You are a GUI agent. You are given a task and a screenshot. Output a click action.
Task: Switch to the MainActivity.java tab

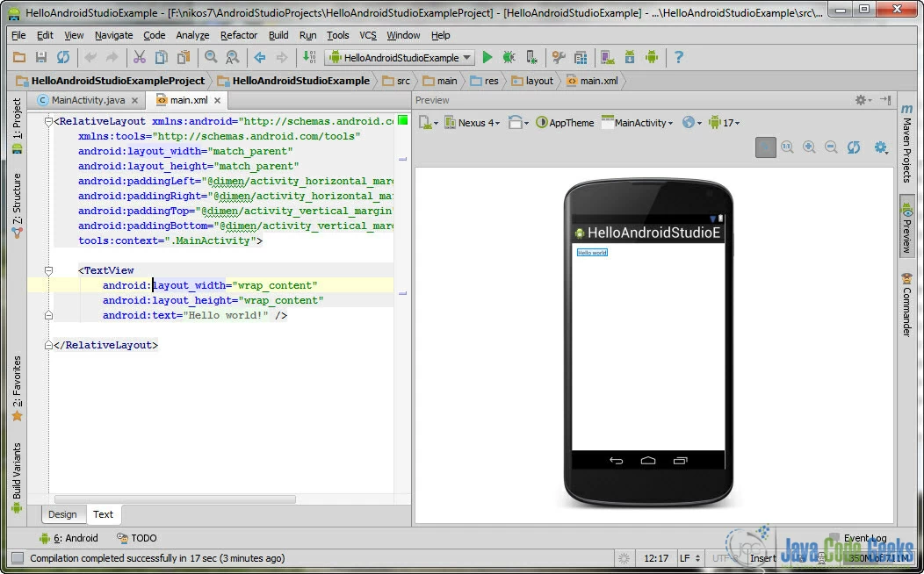click(88, 100)
